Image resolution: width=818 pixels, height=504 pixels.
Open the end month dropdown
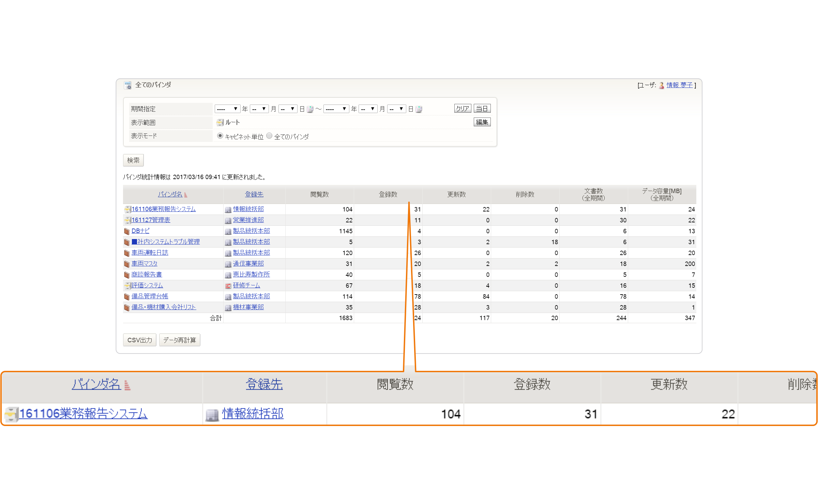(368, 109)
